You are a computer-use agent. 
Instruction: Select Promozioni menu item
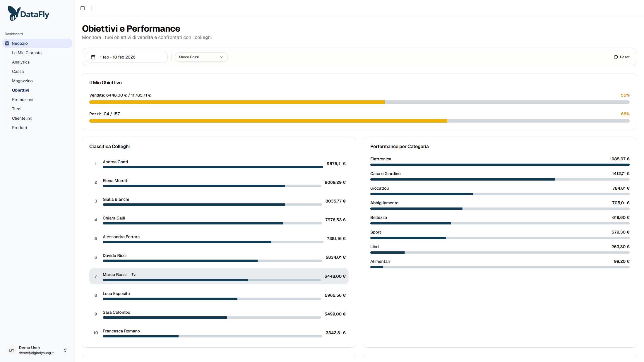(x=23, y=99)
